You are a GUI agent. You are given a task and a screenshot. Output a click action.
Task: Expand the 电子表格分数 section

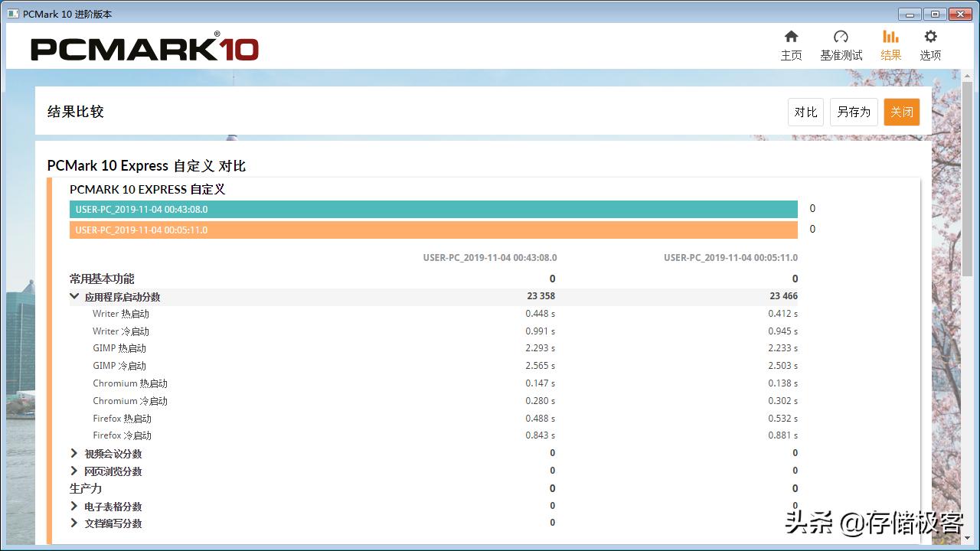[x=74, y=506]
